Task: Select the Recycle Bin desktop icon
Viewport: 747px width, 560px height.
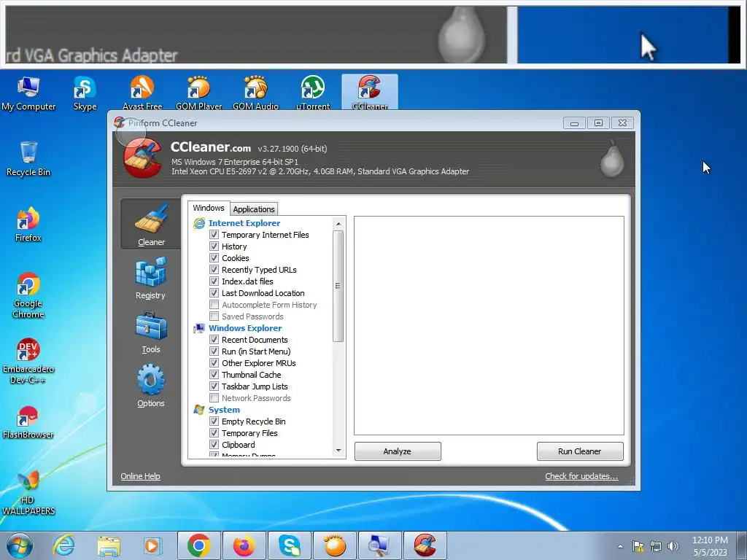Action: [x=28, y=158]
